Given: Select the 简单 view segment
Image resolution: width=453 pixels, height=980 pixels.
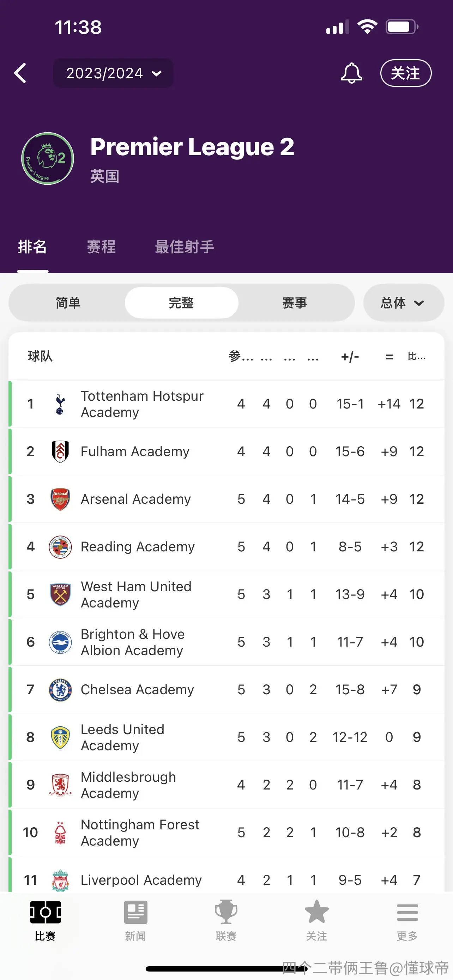Looking at the screenshot, I should click(x=68, y=303).
